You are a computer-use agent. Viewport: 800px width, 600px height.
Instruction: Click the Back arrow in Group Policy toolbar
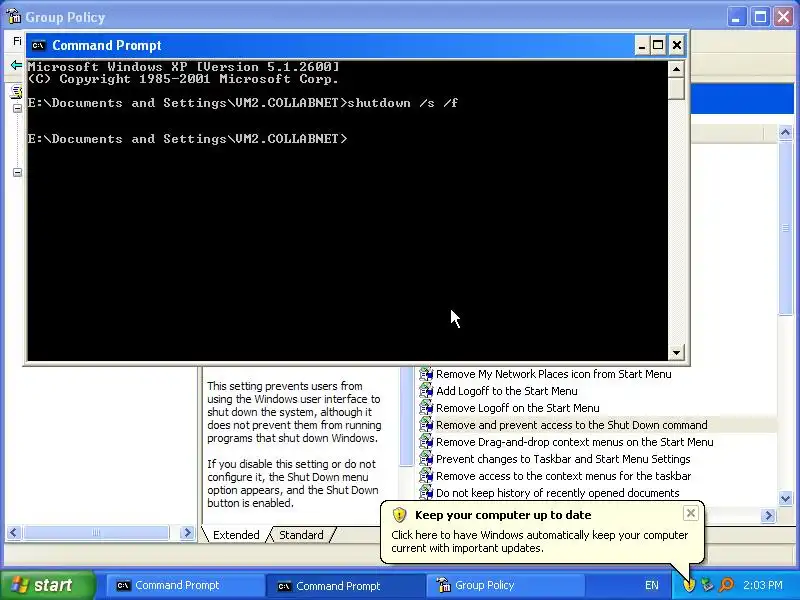[x=16, y=65]
